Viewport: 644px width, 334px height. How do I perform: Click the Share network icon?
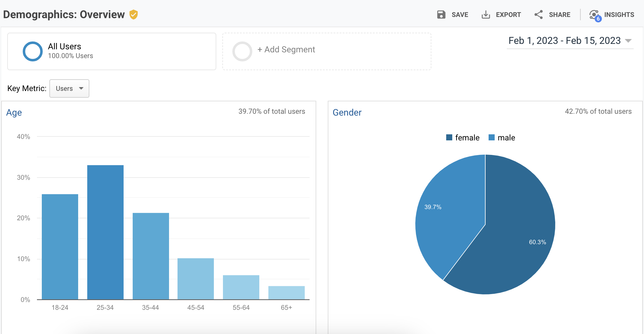tap(538, 15)
